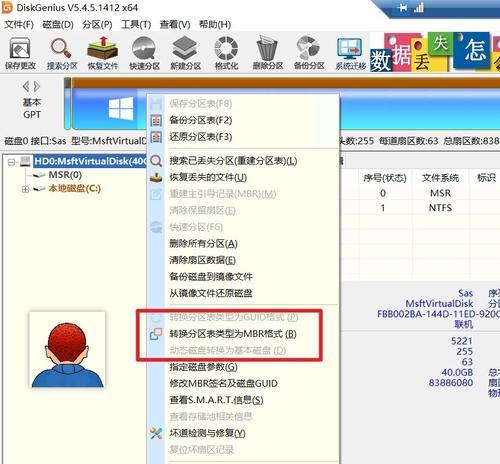The image size is (500, 464).
Task: Select 备份分区表(F2) menu entry
Action: pos(201,120)
